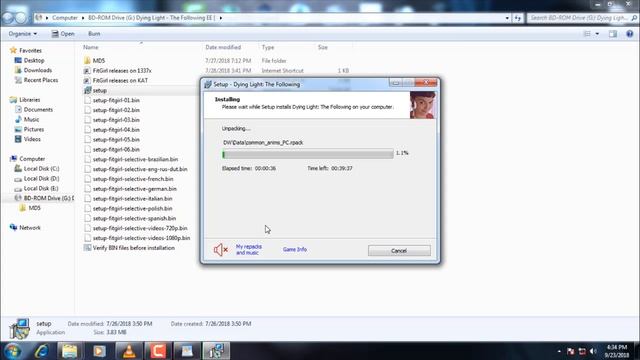Select setup-fitgirl-selective-videos-720p.bin file
This screenshot has height=360, width=640.
pos(140,228)
